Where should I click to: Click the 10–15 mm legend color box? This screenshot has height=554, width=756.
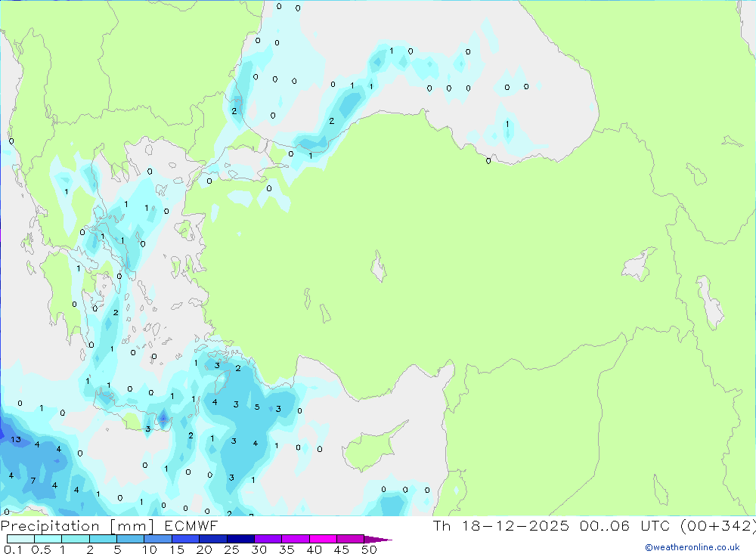(x=158, y=539)
